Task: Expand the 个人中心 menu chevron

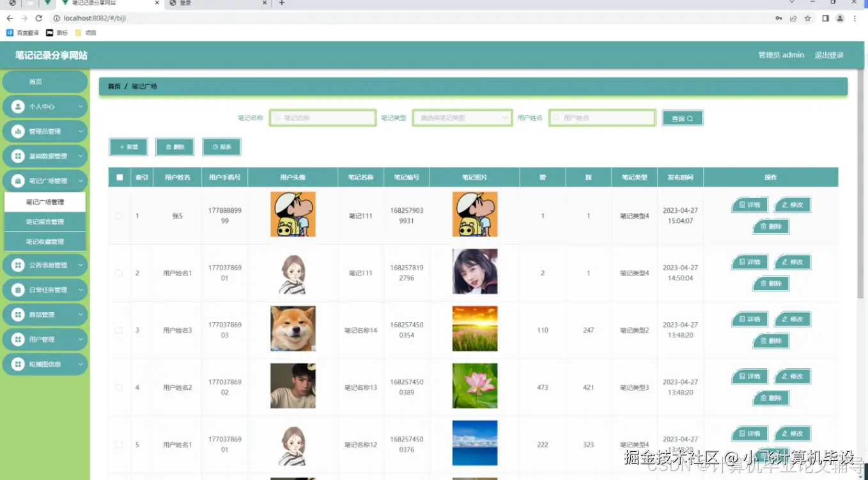Action: (x=81, y=107)
